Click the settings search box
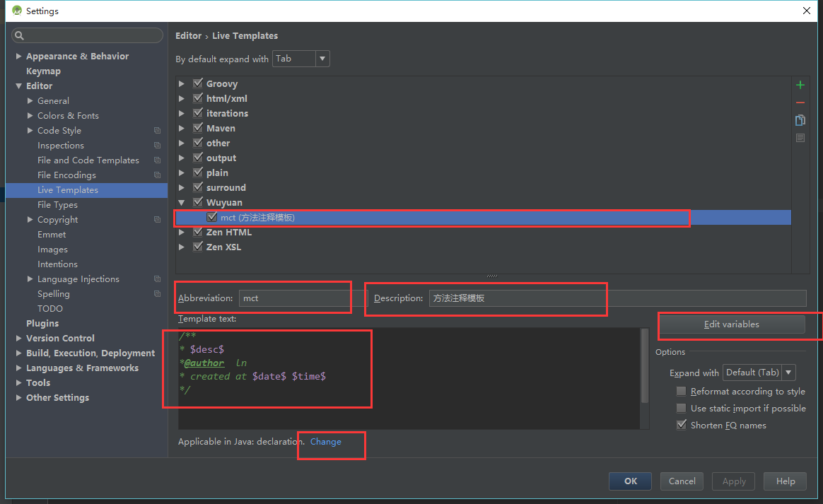This screenshot has width=823, height=504. 87,35
